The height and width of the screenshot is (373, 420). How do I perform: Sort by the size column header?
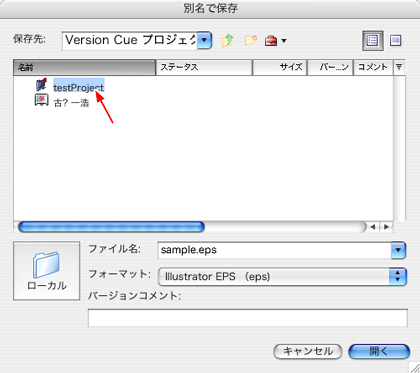[x=280, y=68]
